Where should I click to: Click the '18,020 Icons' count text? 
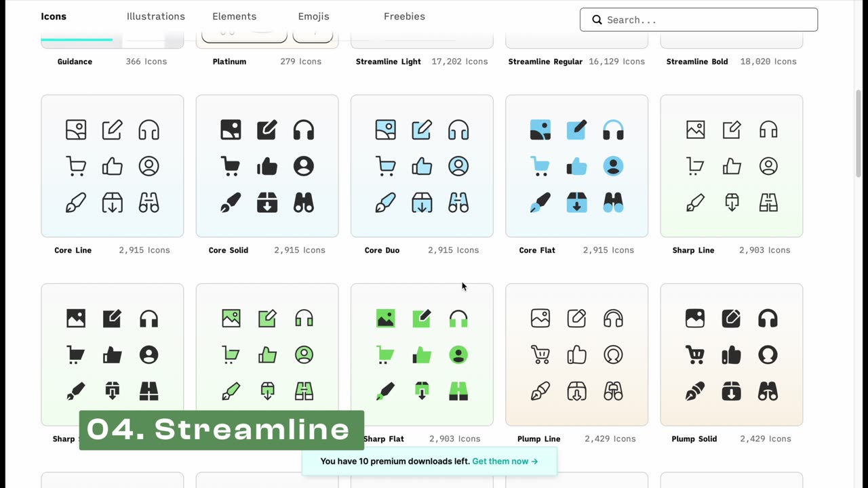pos(768,62)
